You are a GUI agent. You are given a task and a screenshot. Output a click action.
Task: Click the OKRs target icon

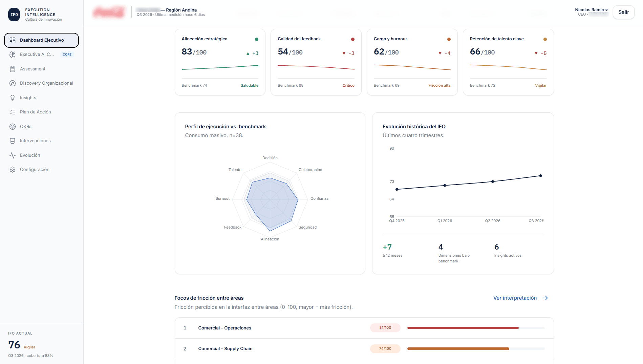(13, 127)
